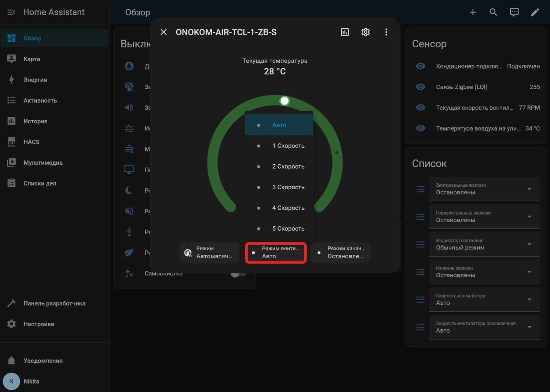Click the current temperature dot on arc
This screenshot has height=392, width=550.
click(337, 153)
